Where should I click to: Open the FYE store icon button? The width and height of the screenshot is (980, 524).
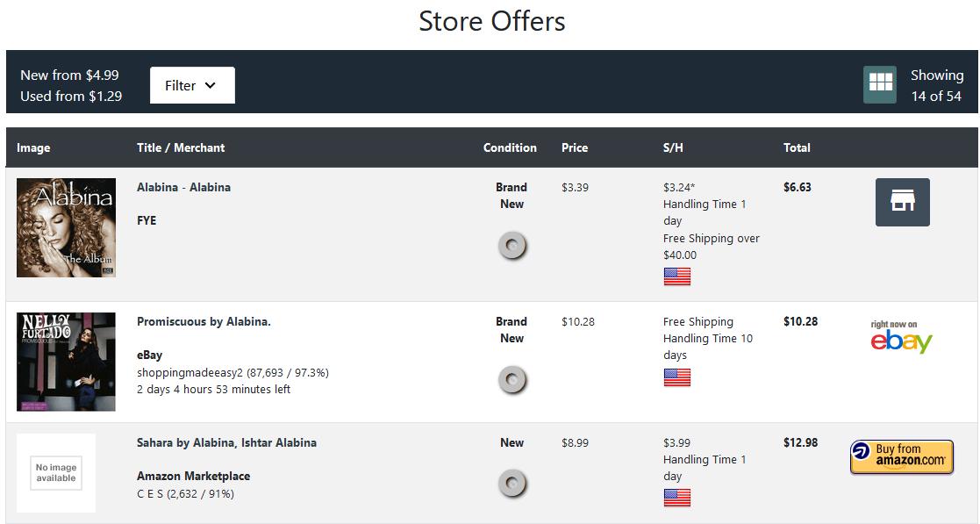[902, 202]
